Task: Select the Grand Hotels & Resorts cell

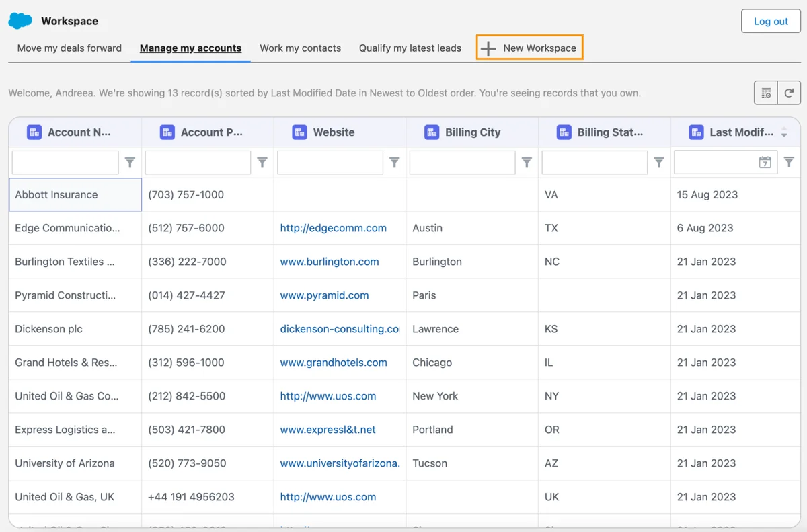Action: (x=75, y=363)
